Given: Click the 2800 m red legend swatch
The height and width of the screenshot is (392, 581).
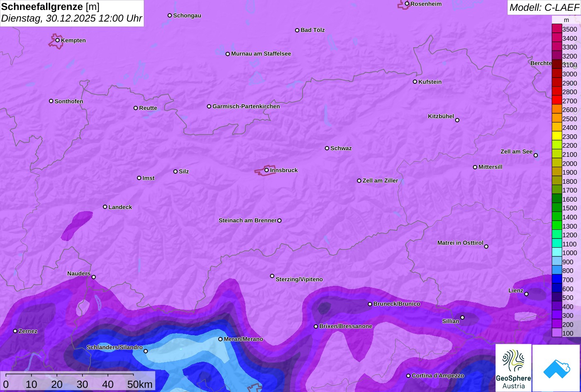Looking at the screenshot, I should (557, 91).
